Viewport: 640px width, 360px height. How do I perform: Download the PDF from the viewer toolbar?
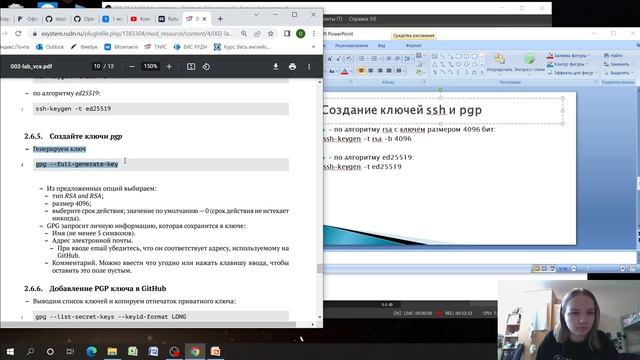click(x=276, y=67)
